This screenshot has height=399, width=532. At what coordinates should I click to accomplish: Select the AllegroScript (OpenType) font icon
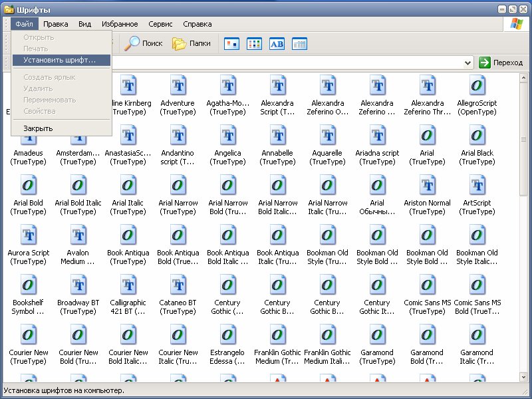coord(477,85)
